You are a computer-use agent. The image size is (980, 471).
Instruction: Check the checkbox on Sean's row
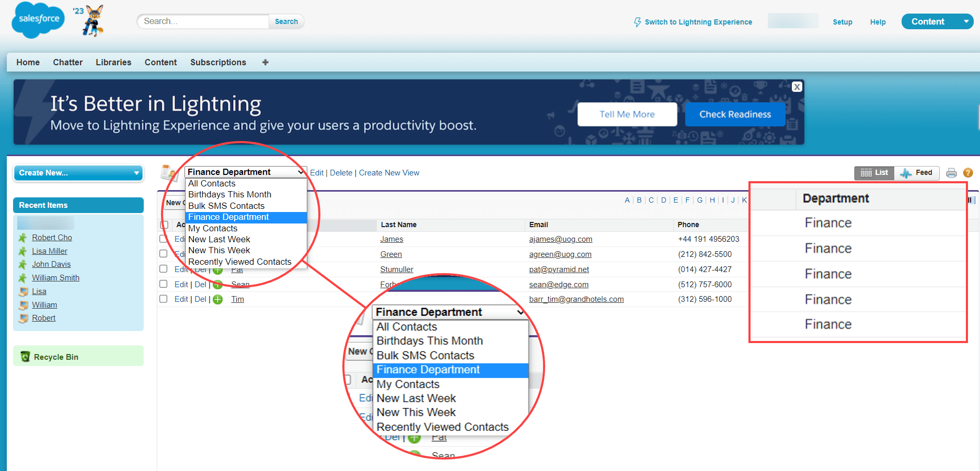pyautogui.click(x=163, y=284)
